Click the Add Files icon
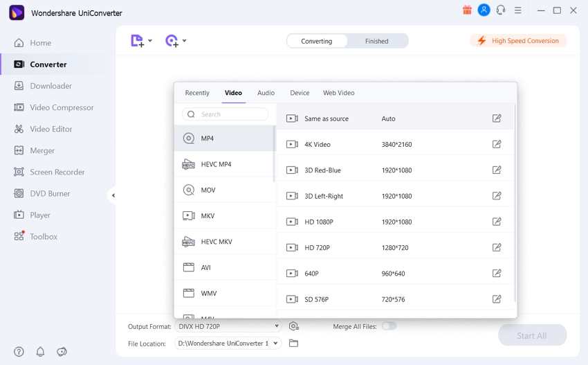 [x=138, y=41]
